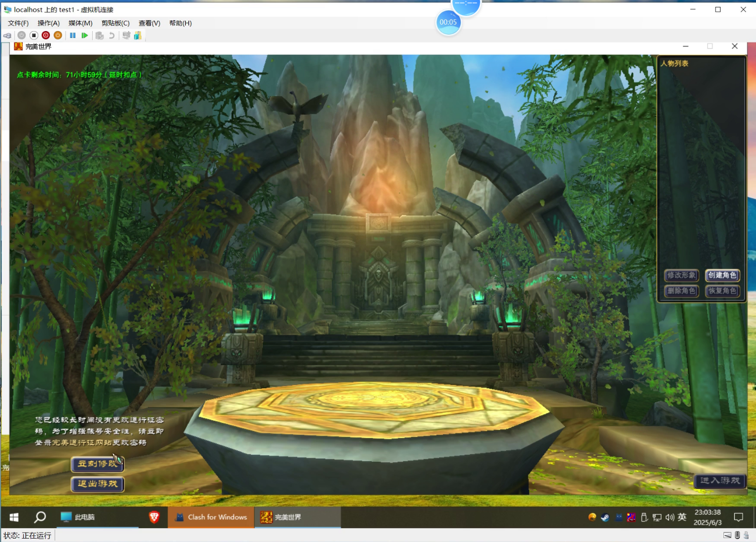Click the 点卡剩余时间 green status text
The height and width of the screenshot is (542, 756).
pyautogui.click(x=79, y=75)
